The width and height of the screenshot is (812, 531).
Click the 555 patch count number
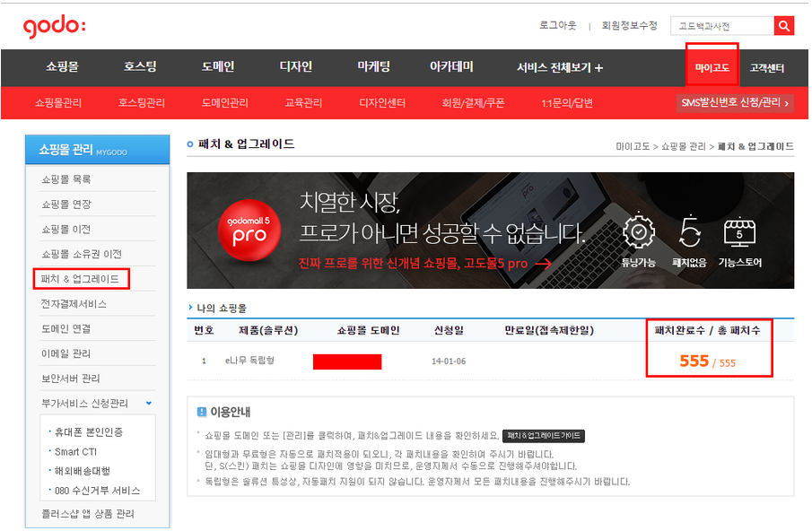pos(694,361)
